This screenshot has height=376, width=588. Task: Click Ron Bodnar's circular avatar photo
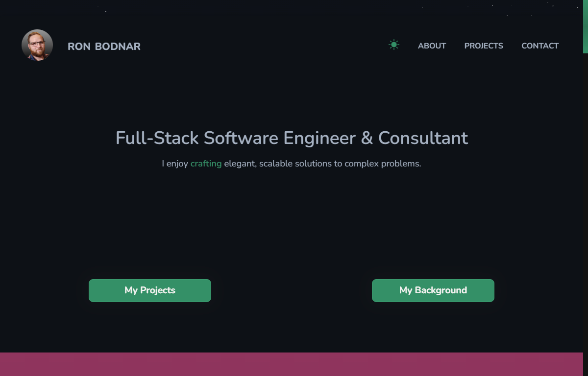37,45
